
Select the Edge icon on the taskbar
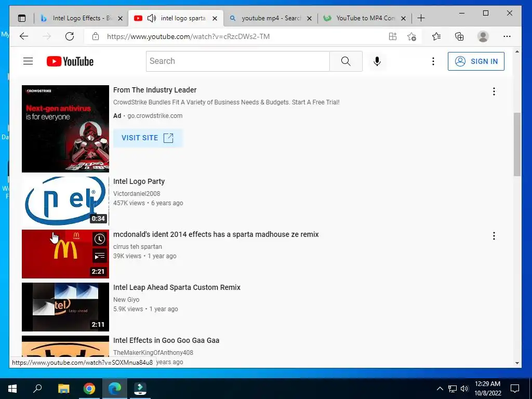pos(115,389)
